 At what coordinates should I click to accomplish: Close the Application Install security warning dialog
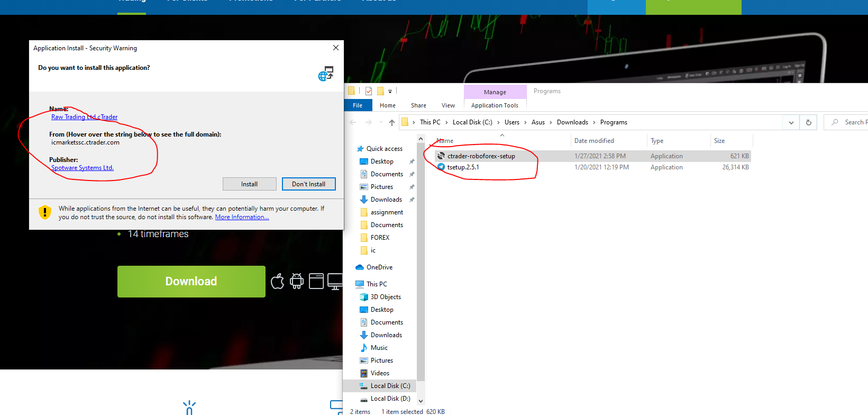[335, 48]
